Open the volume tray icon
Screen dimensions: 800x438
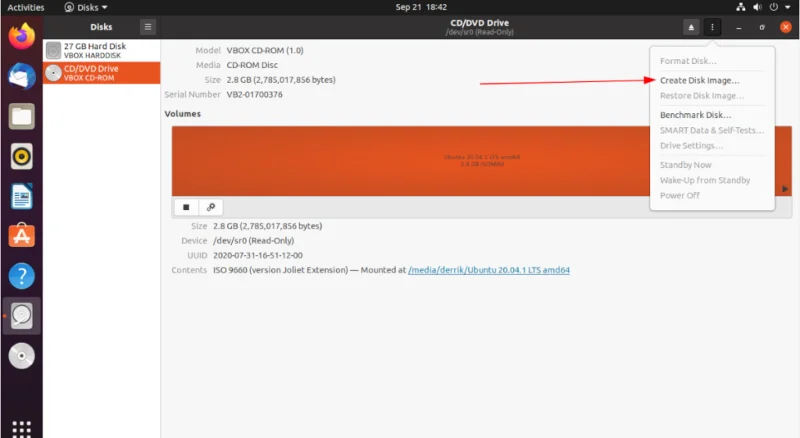point(757,7)
